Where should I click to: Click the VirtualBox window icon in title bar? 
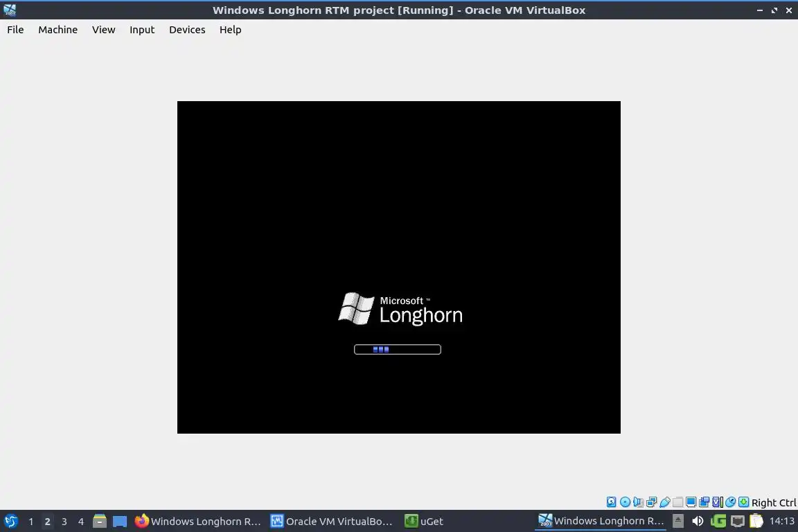(10, 10)
